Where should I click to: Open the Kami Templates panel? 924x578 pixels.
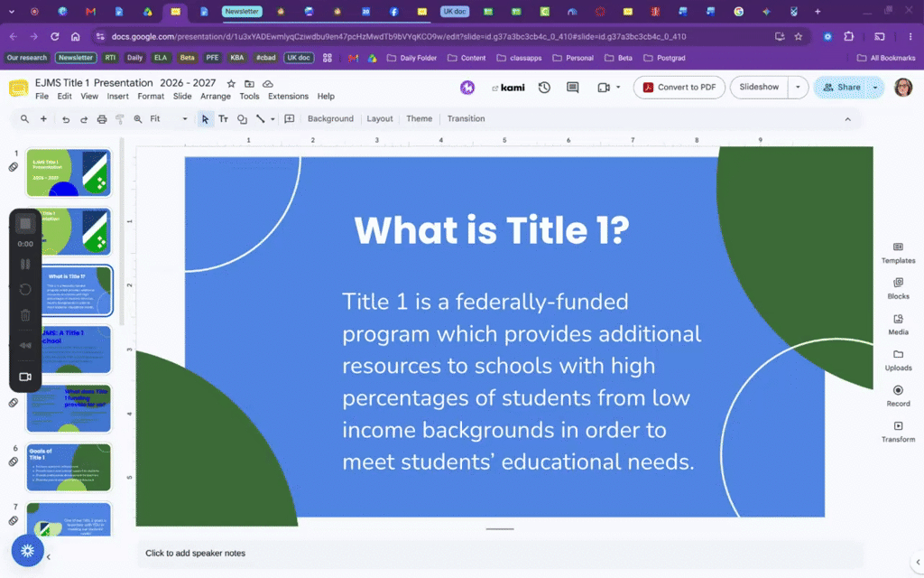point(898,253)
